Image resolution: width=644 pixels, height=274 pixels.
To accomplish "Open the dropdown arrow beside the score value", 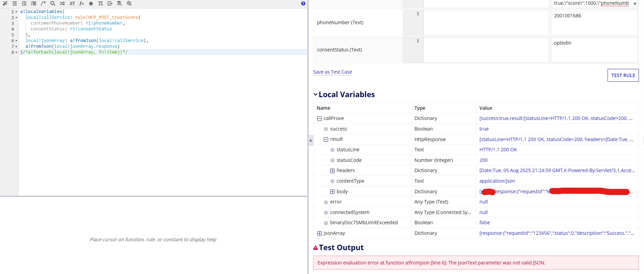I will [635, 4].
